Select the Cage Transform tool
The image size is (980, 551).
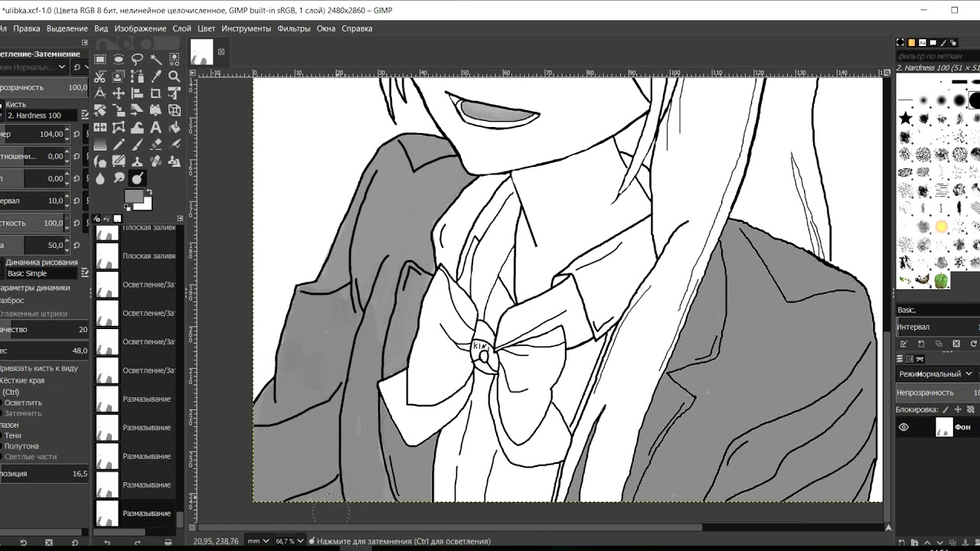tap(119, 127)
